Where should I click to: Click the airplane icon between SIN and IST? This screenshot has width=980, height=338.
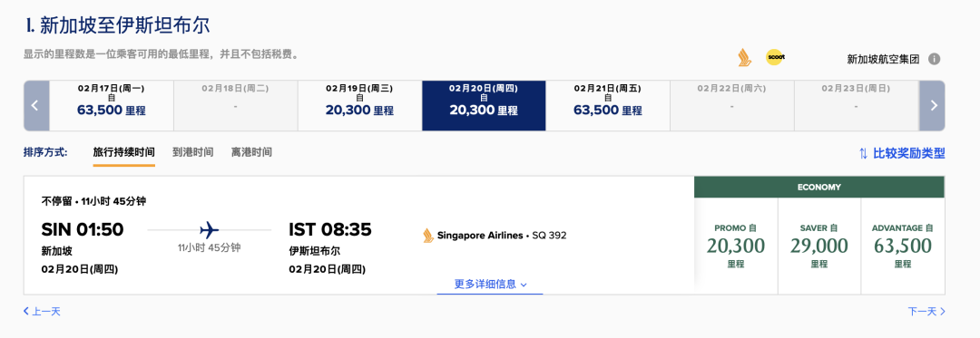(x=210, y=229)
